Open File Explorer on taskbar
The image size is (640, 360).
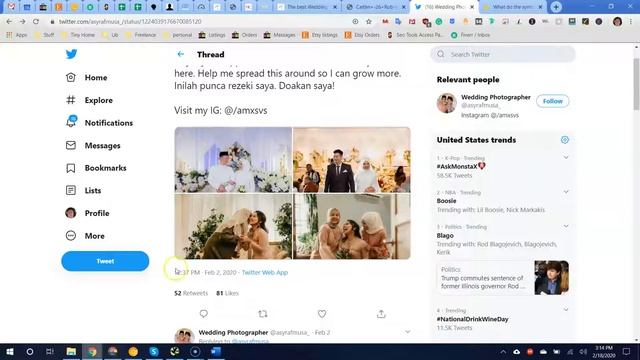pyautogui.click(x=71, y=351)
